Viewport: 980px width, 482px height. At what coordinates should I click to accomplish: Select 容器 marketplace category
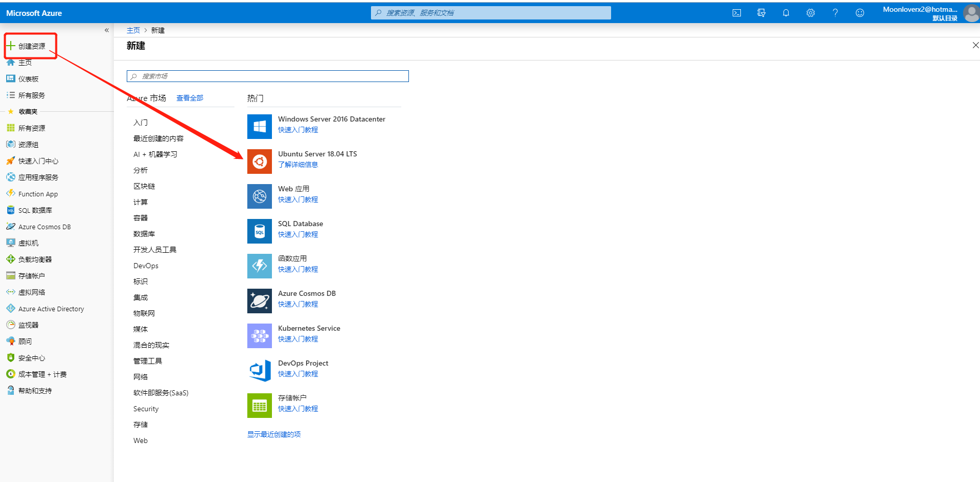tap(141, 218)
